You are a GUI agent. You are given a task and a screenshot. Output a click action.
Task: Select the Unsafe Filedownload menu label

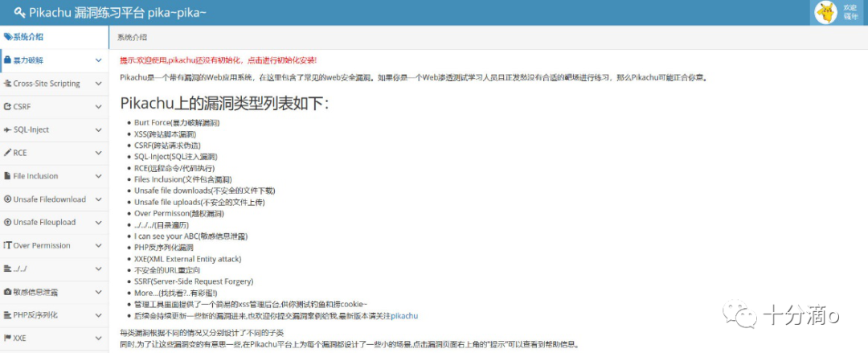(x=49, y=199)
